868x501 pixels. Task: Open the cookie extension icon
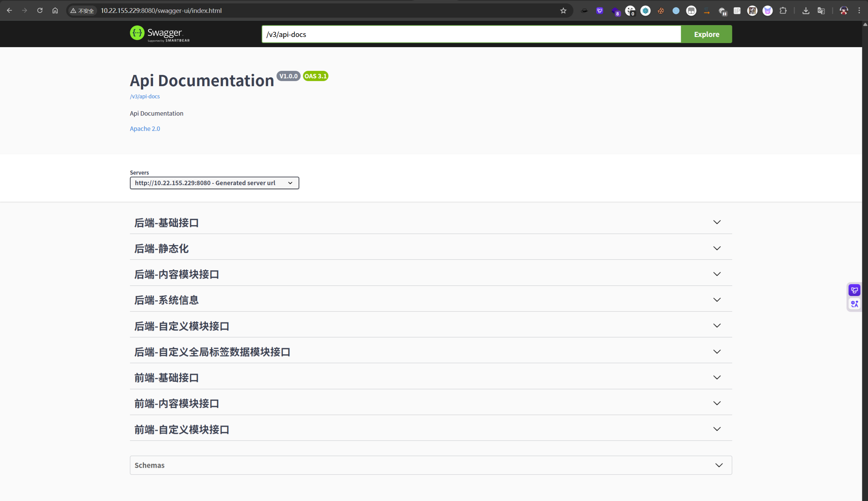[660, 11]
